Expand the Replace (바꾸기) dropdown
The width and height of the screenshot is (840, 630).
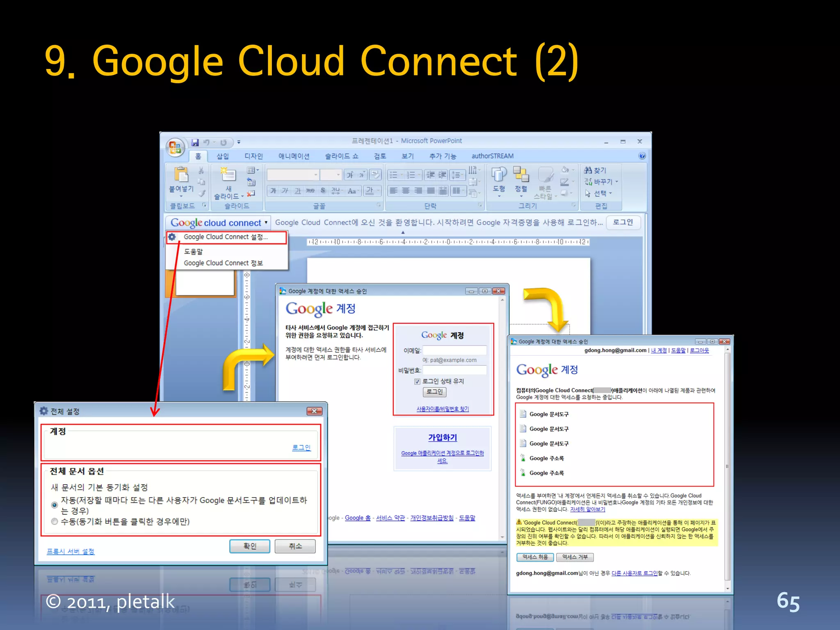pyautogui.click(x=616, y=182)
